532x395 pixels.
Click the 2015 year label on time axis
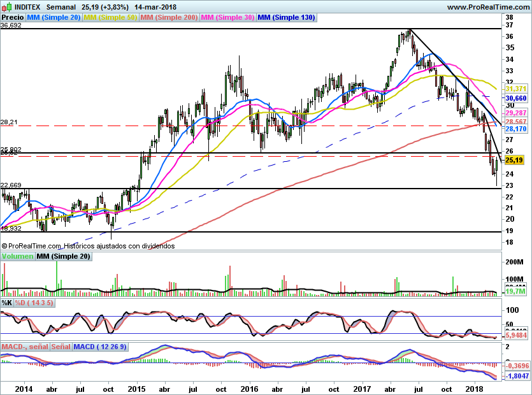tap(136, 389)
